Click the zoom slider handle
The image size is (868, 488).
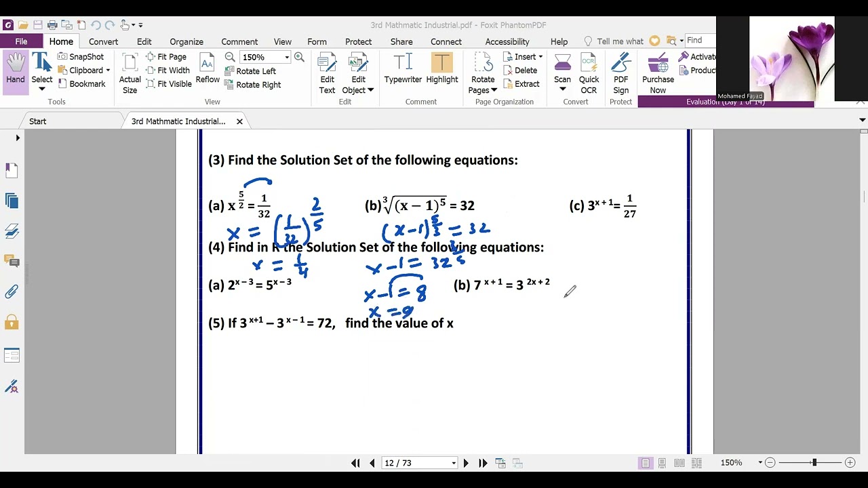[814, 463]
